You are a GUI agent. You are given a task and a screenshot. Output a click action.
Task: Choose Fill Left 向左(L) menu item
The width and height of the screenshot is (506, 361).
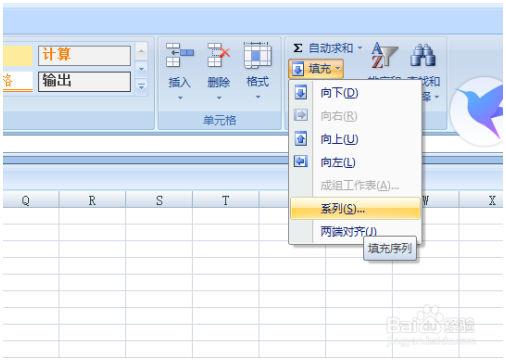(355, 162)
